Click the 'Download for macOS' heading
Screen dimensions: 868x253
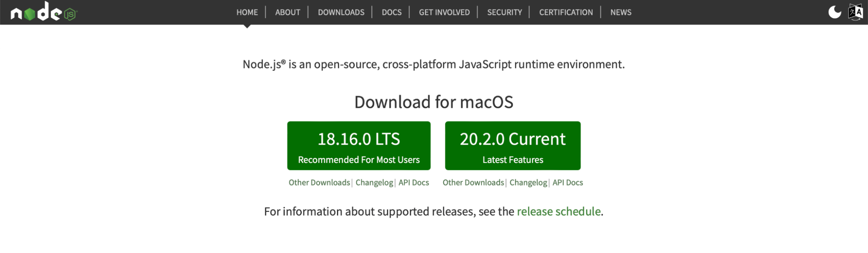434,102
